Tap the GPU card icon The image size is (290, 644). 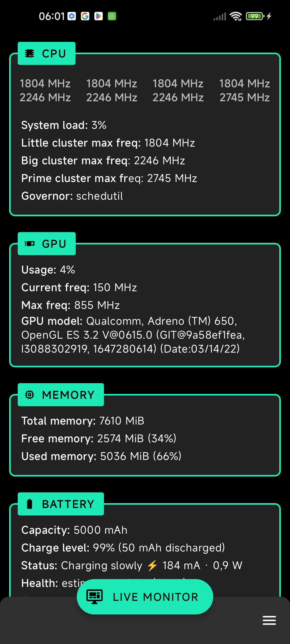(x=30, y=244)
